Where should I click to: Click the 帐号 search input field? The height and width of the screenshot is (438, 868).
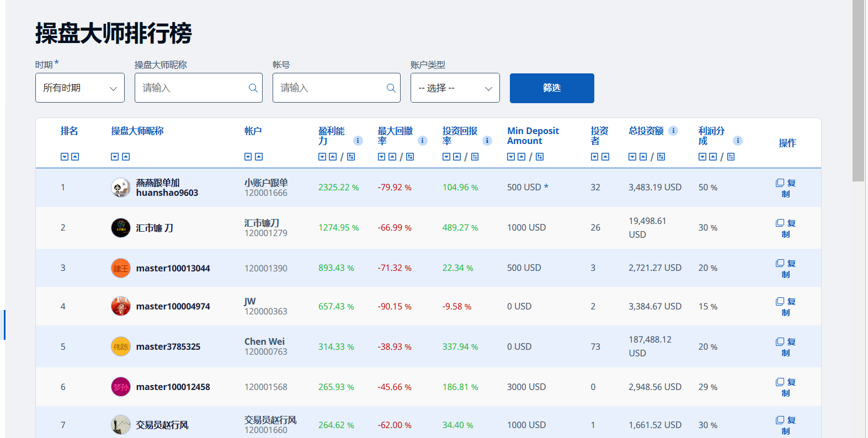337,88
